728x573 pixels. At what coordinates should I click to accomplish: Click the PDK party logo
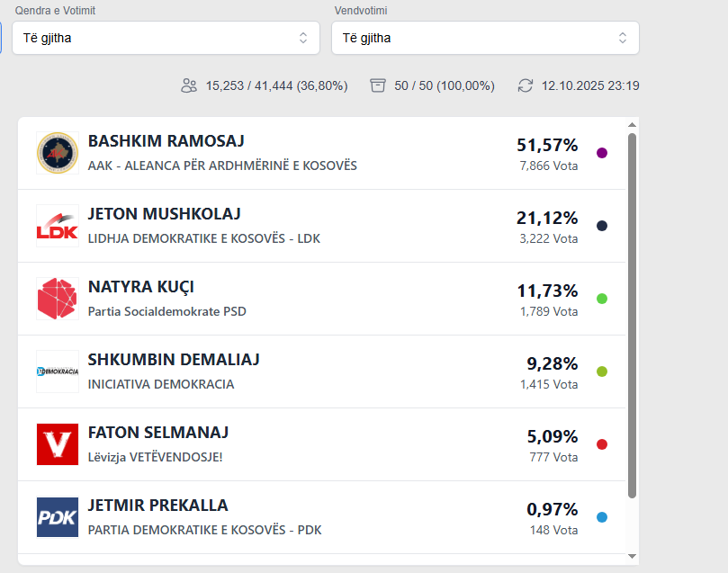pyautogui.click(x=58, y=517)
